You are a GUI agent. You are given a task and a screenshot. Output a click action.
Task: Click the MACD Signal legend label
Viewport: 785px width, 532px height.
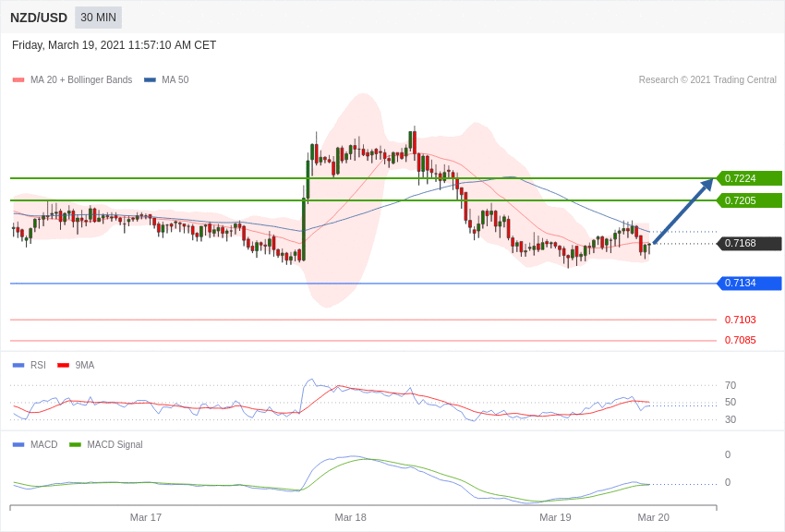(115, 444)
